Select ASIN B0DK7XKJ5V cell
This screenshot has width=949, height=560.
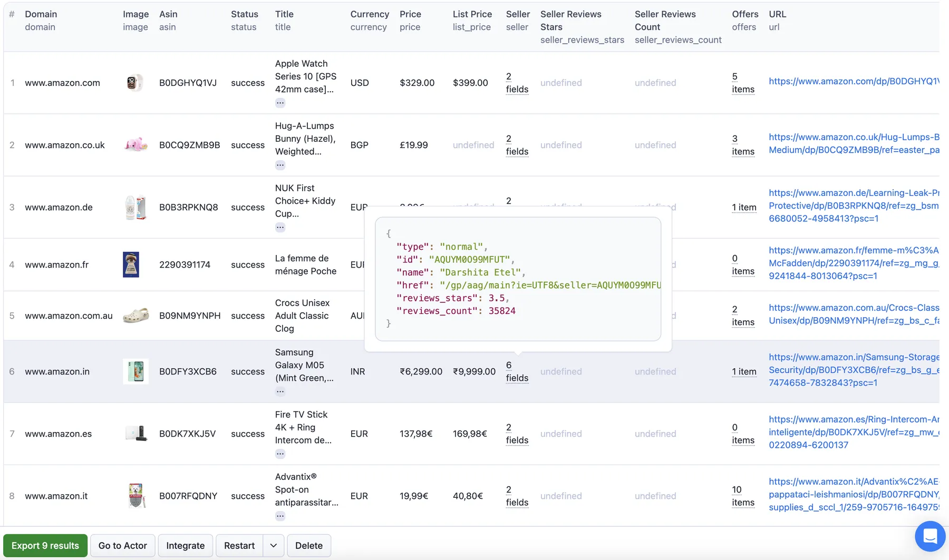[x=187, y=434]
